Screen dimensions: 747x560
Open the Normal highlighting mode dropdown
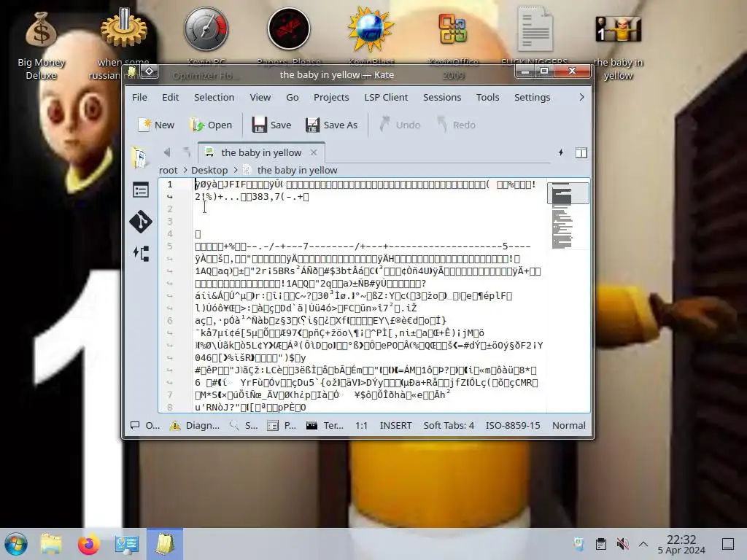tap(568, 425)
